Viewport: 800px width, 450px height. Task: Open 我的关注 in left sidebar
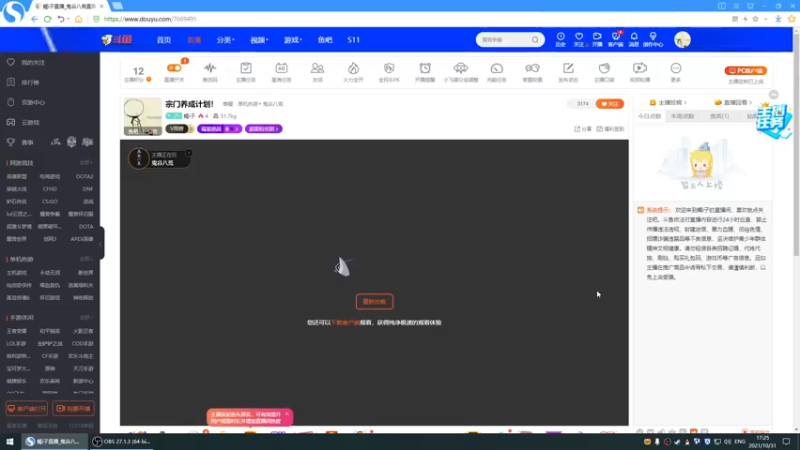tap(26, 62)
